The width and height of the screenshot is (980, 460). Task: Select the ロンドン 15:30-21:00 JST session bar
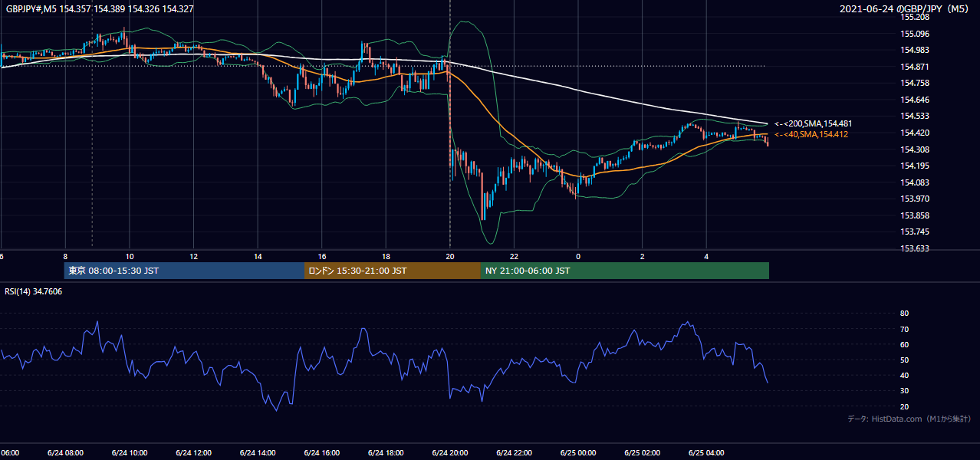click(392, 271)
